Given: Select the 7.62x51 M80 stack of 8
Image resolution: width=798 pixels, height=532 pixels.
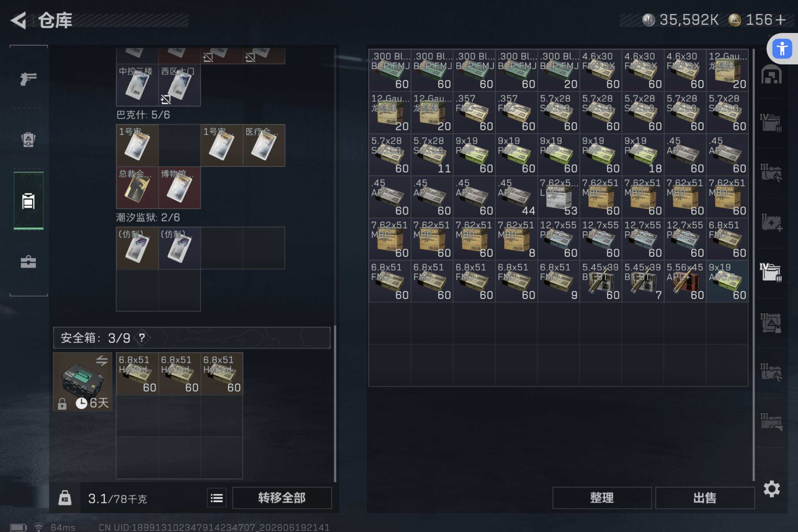Looking at the screenshot, I should click(516, 239).
